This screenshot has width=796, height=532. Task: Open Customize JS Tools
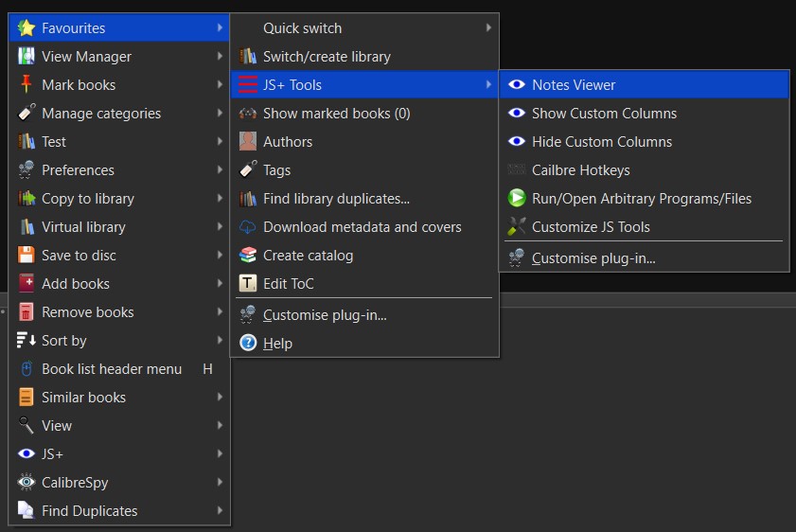(591, 227)
